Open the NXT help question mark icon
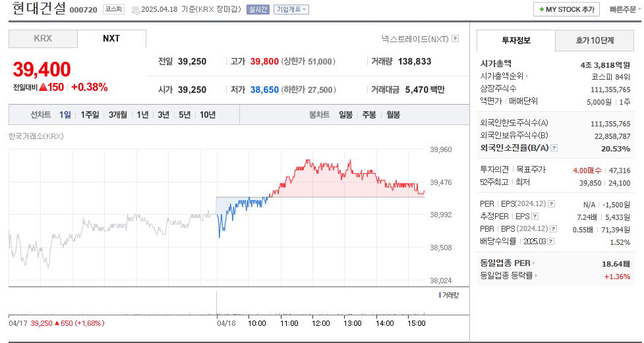 point(455,39)
